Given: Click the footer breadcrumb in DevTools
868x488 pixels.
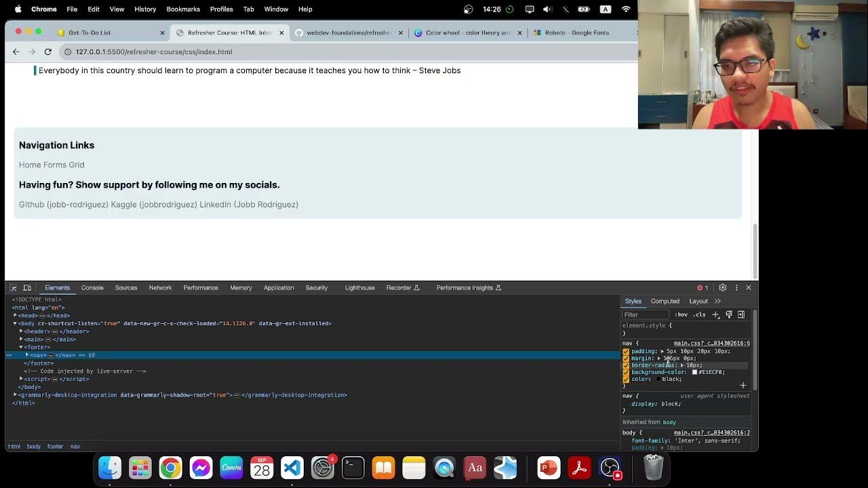Looking at the screenshot, I should point(55,447).
